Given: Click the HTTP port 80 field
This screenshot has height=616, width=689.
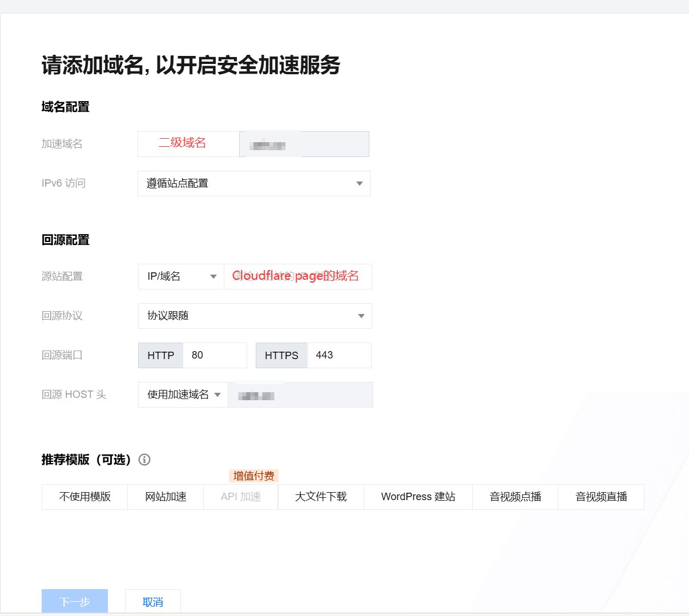Looking at the screenshot, I should coord(215,355).
